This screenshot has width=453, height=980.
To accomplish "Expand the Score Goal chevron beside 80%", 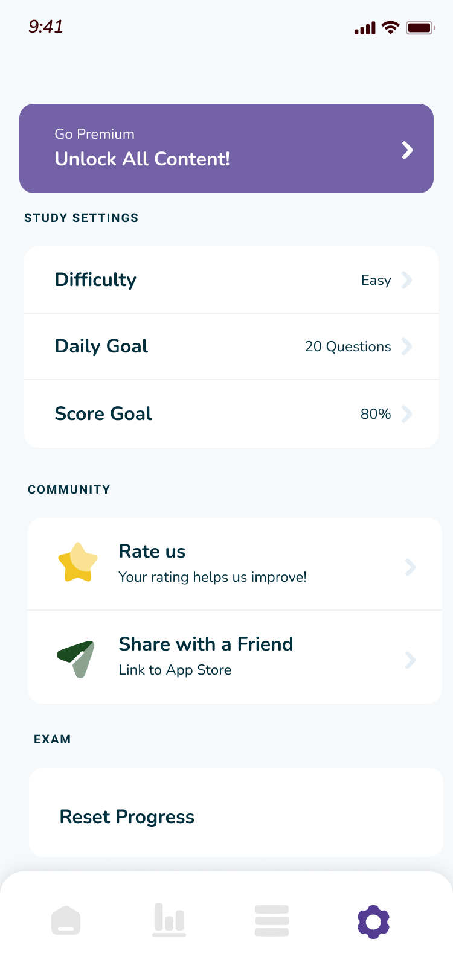I will coord(407,414).
